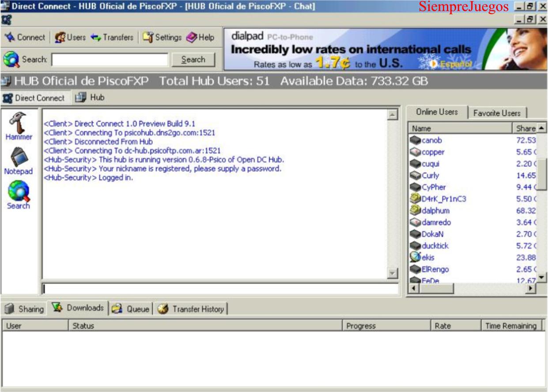The image size is (548, 392).
Task: Open the Queue tab
Action: tap(131, 309)
